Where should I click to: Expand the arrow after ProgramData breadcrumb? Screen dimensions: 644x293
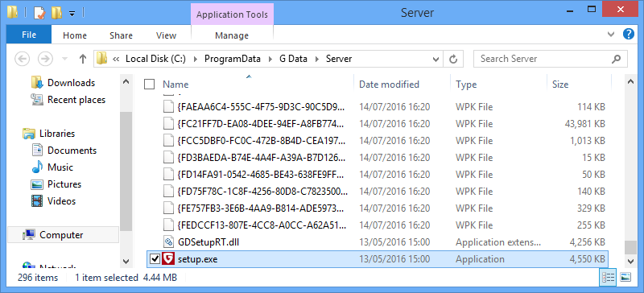(270, 60)
